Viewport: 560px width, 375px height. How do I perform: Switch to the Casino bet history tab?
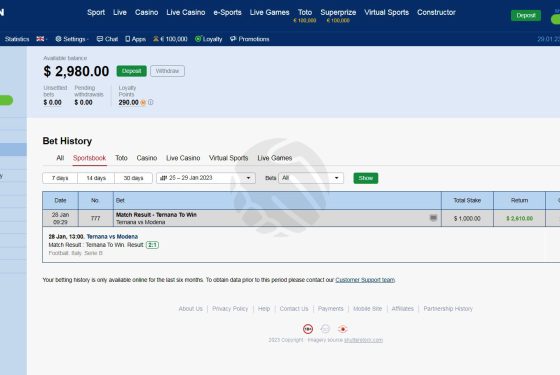point(147,158)
